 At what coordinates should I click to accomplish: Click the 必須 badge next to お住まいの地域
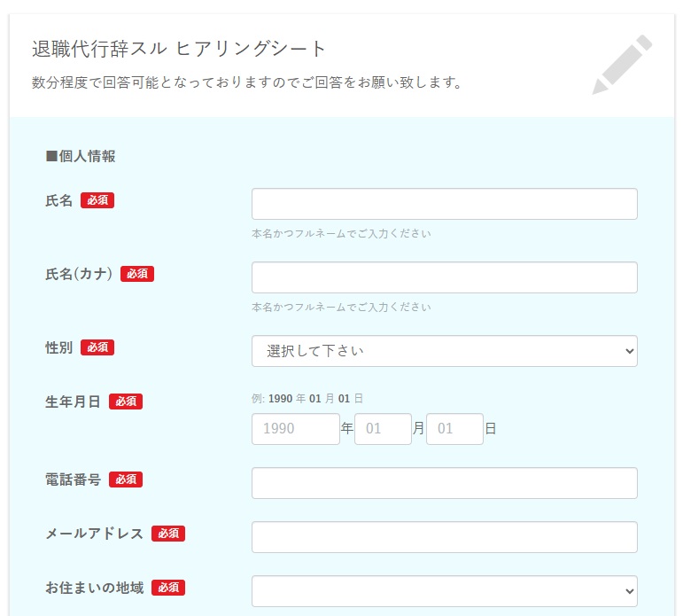pos(168,588)
